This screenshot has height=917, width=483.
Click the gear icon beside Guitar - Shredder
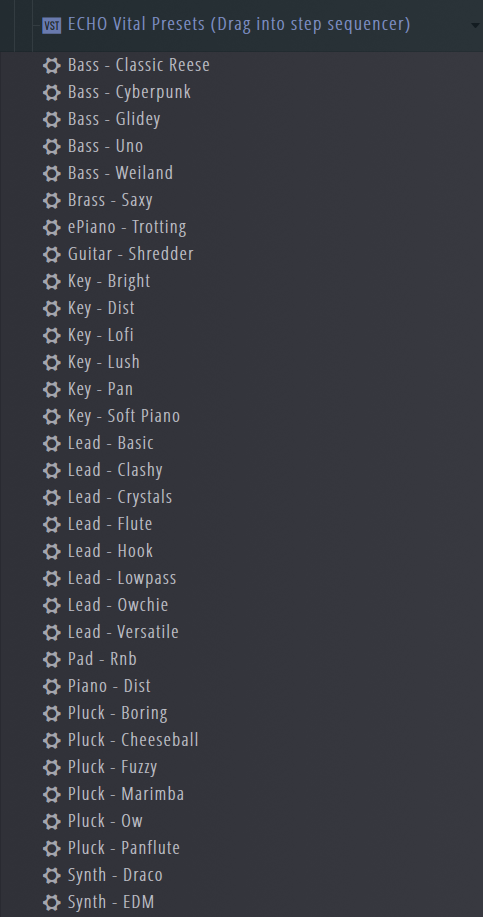coord(52,254)
